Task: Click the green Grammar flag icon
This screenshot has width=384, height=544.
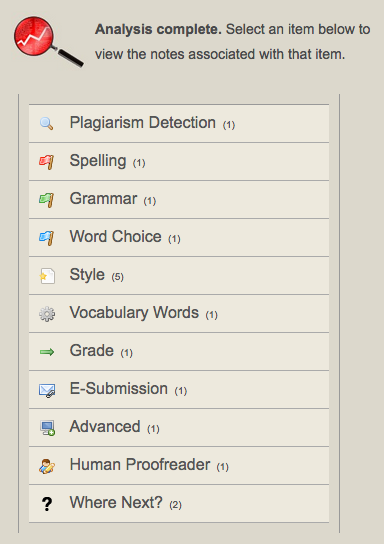Action: (x=46, y=200)
